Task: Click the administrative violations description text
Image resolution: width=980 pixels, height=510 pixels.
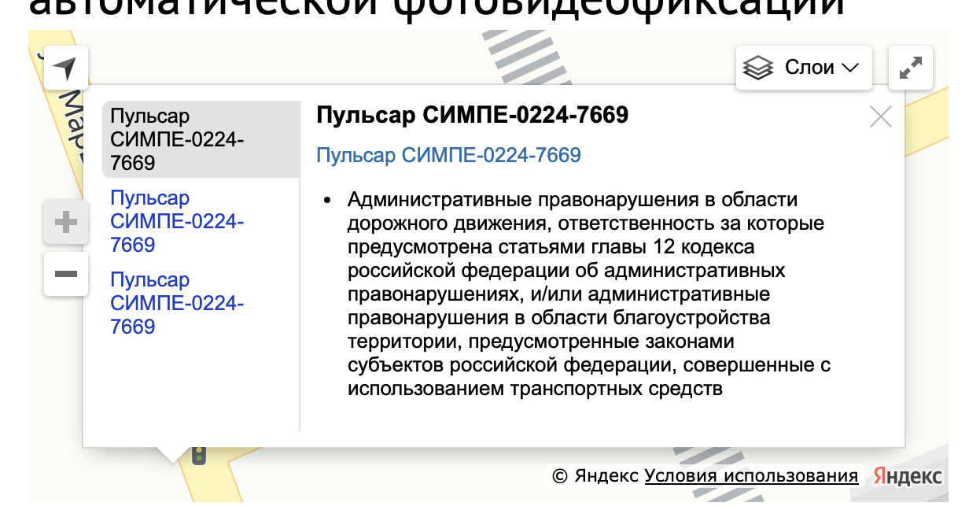Action: [582, 294]
